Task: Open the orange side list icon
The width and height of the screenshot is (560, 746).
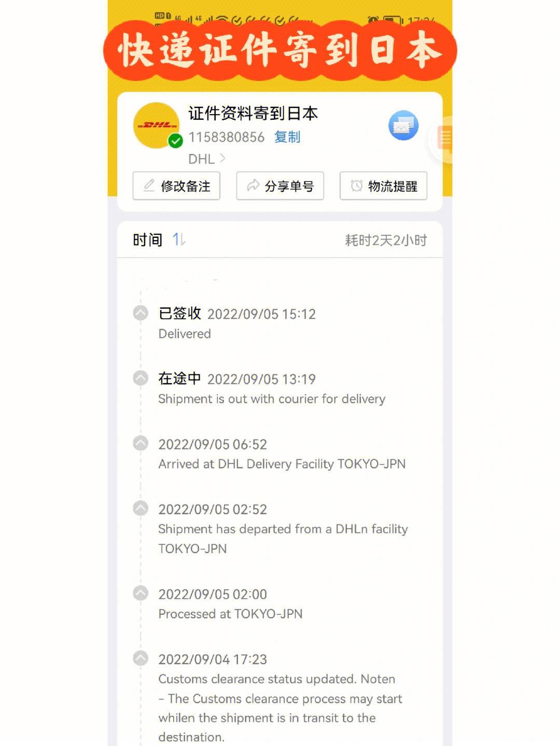Action: pos(445,139)
